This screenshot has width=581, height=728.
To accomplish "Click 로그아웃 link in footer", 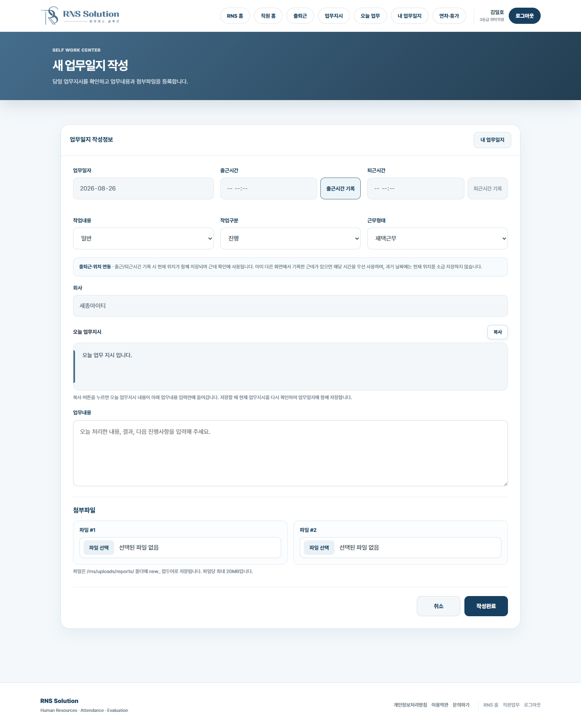I will point(532,705).
